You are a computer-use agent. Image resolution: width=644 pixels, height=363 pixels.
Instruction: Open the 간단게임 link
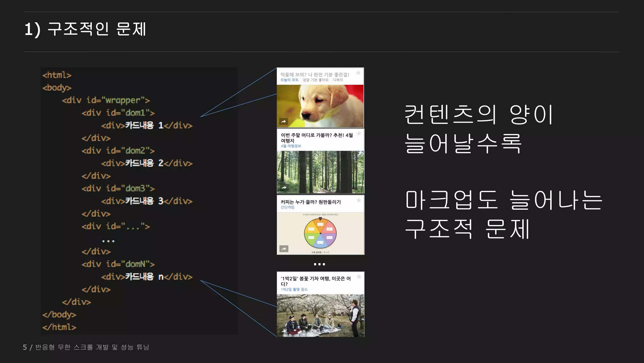point(287,207)
